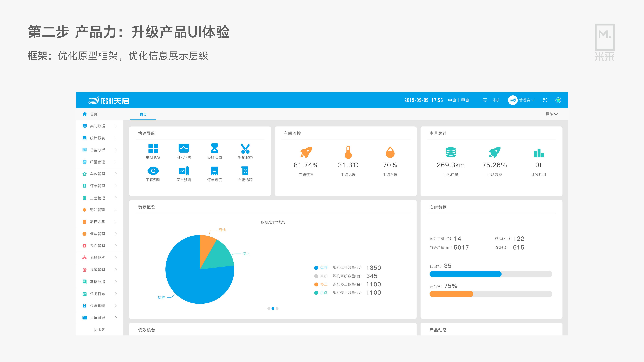The height and width of the screenshot is (362, 644).
Task: Toggle 停止 legend item in chart
Action: click(x=321, y=284)
